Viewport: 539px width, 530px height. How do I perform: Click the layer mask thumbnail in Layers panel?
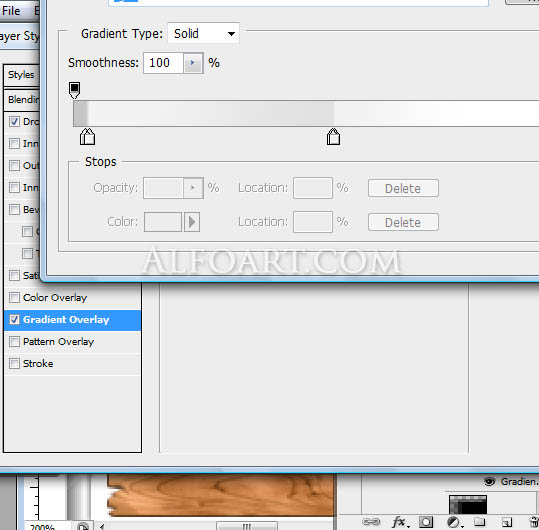tap(468, 505)
